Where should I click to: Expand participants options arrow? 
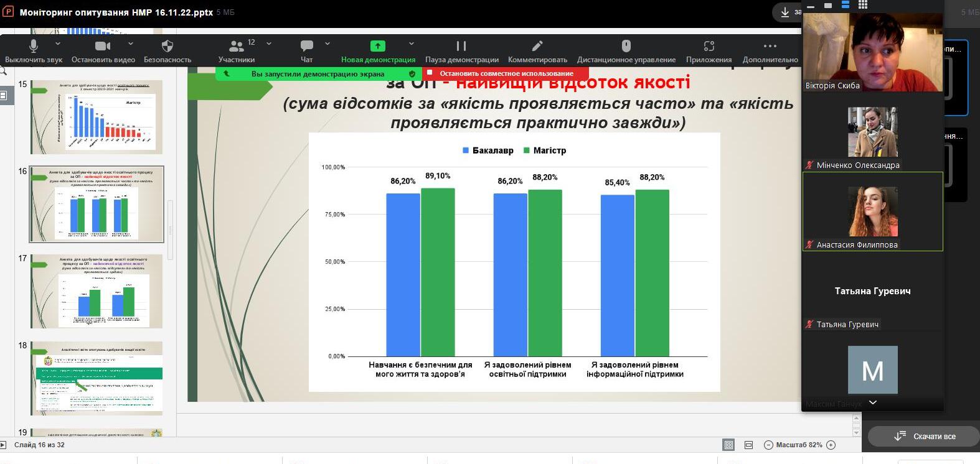coord(269,44)
